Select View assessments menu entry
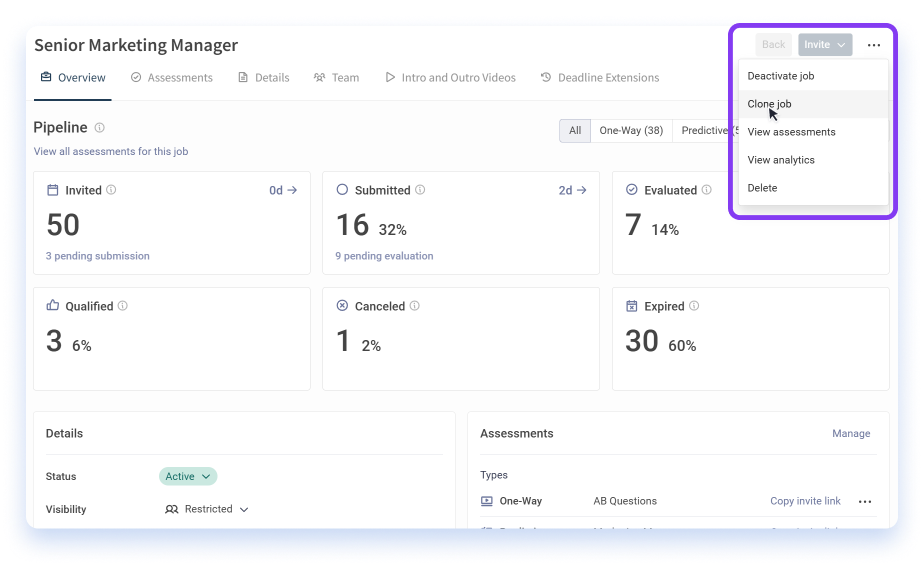924x563 pixels. click(x=813, y=132)
